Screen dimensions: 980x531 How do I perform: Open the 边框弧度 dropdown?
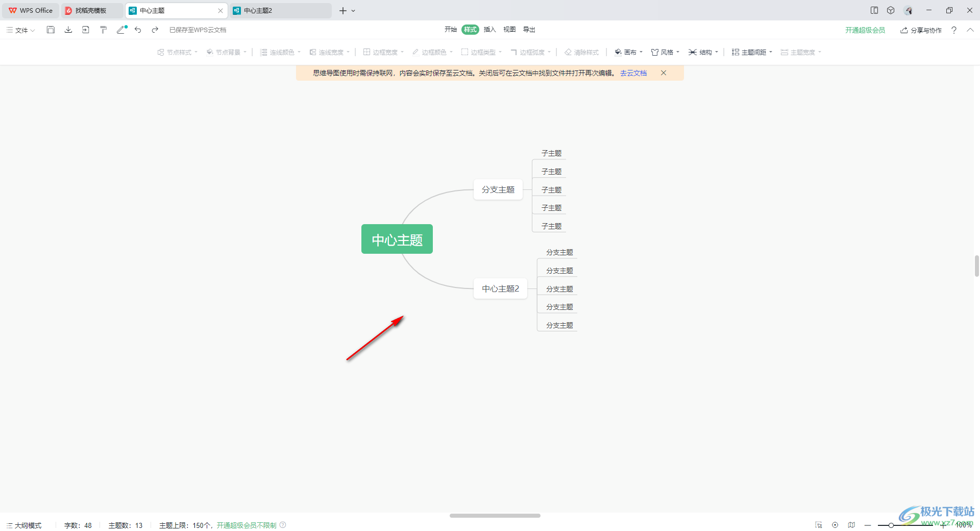click(530, 52)
